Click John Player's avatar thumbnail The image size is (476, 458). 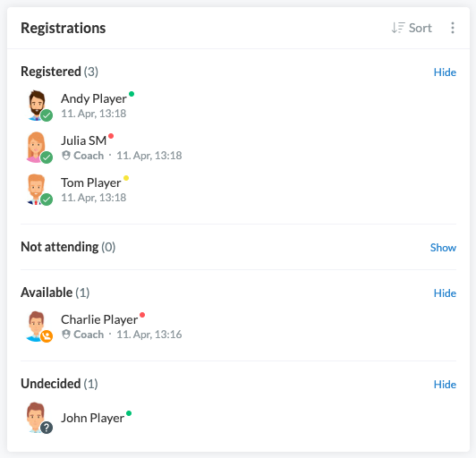pyautogui.click(x=36, y=417)
